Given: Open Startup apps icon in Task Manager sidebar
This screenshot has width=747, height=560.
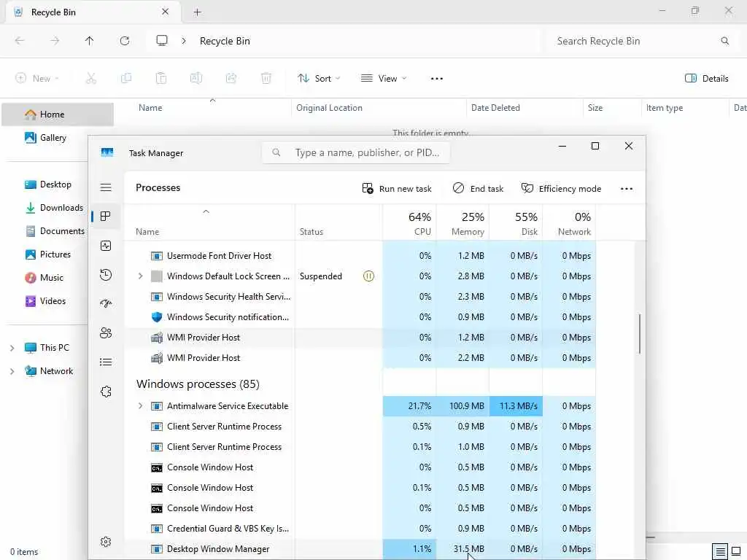Looking at the screenshot, I should [x=106, y=303].
